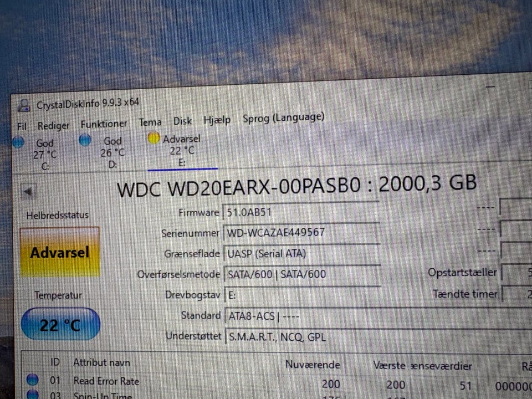
Task: Click the Understøttet field S.M.A.R.T., NCQ, GPL
Action: click(379, 337)
